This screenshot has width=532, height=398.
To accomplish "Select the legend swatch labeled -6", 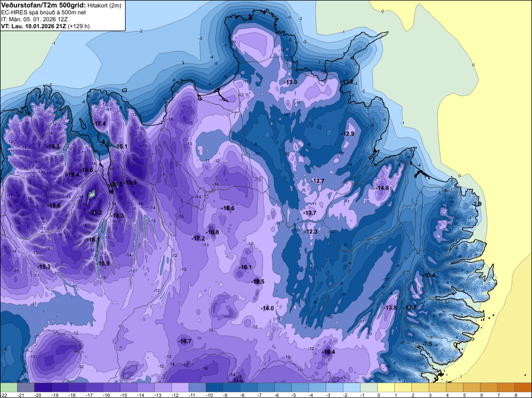I will [x=283, y=387].
